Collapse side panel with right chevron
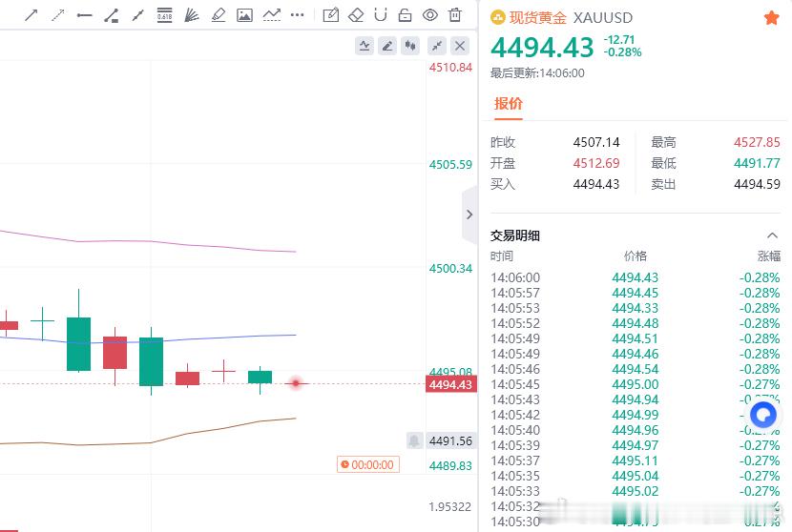Image resolution: width=792 pixels, height=532 pixels. click(x=469, y=215)
